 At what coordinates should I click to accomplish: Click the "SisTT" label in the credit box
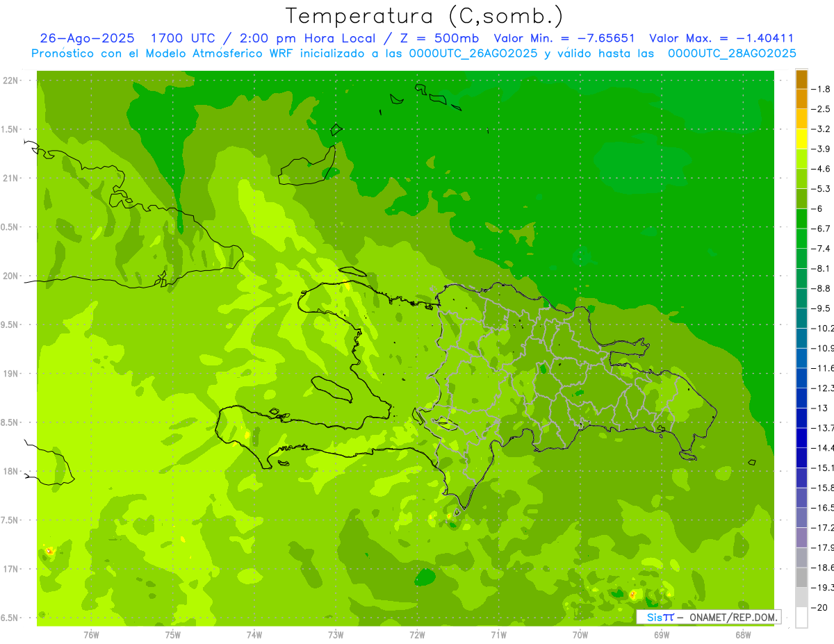click(x=660, y=617)
